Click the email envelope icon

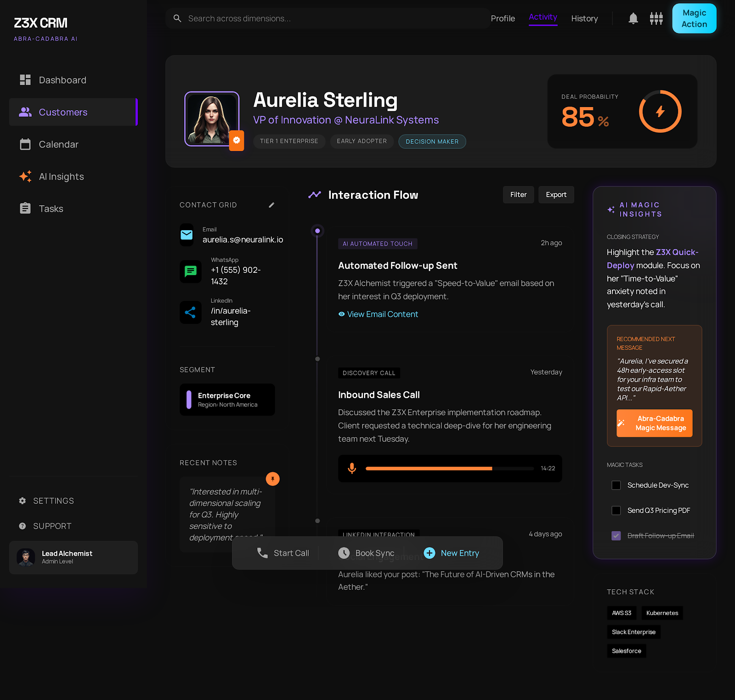point(187,235)
